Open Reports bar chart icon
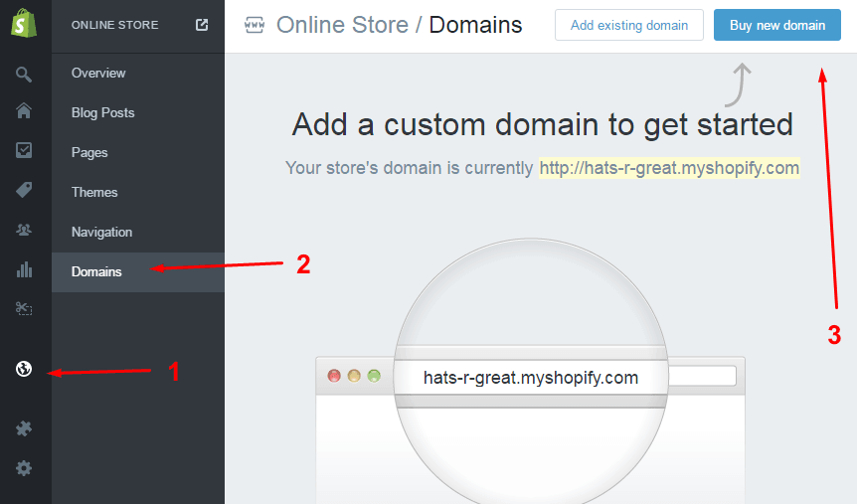 click(24, 269)
